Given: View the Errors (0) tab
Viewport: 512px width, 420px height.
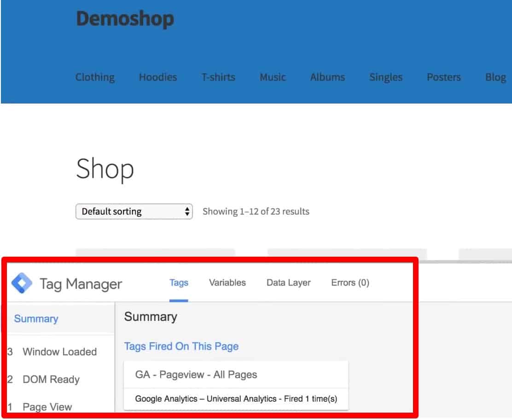Looking at the screenshot, I should [x=350, y=282].
